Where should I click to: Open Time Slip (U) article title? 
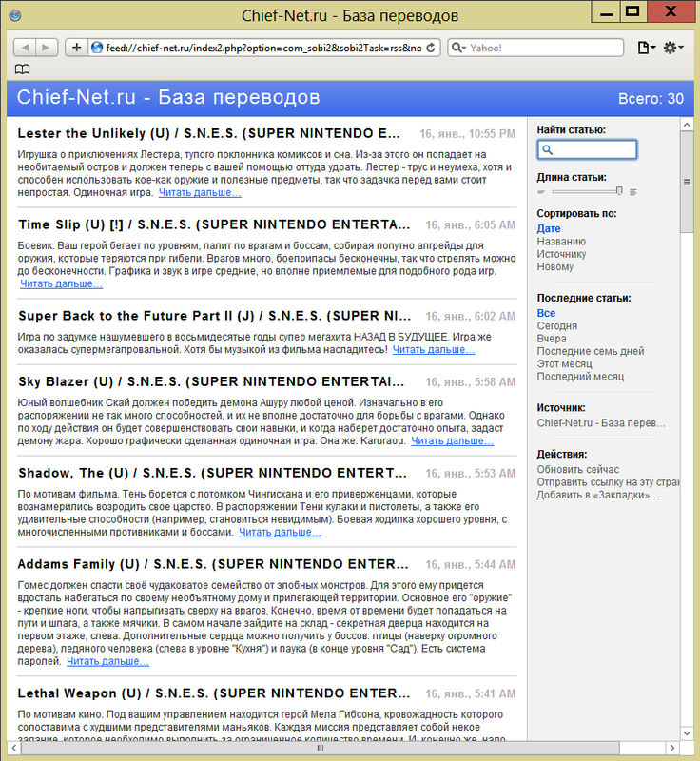click(214, 224)
